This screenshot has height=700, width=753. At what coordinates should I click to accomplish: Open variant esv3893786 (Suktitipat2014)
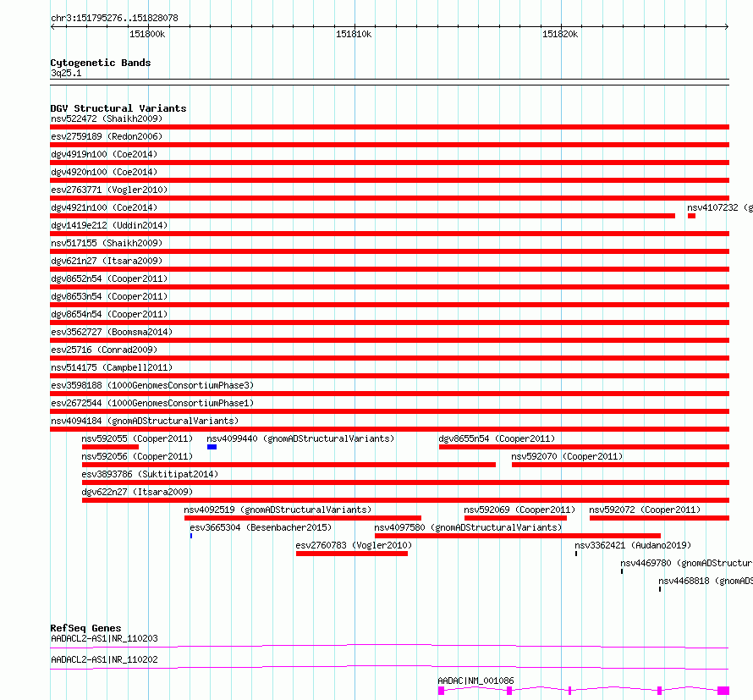(406, 482)
